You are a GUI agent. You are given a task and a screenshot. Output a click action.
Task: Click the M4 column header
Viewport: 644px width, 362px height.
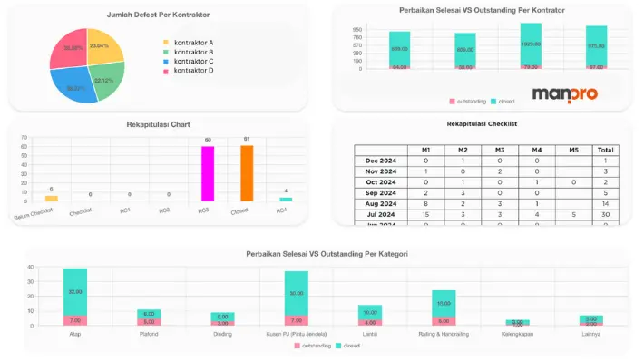537,150
